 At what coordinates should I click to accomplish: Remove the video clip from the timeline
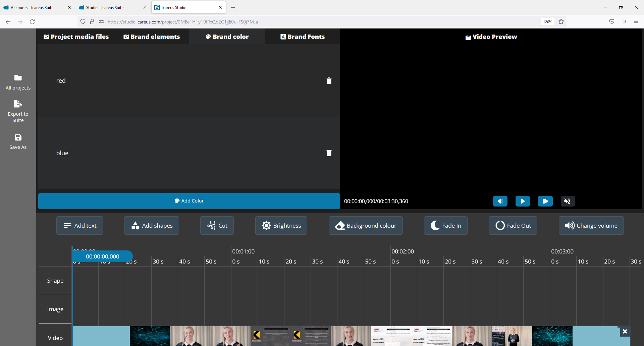[625, 331]
